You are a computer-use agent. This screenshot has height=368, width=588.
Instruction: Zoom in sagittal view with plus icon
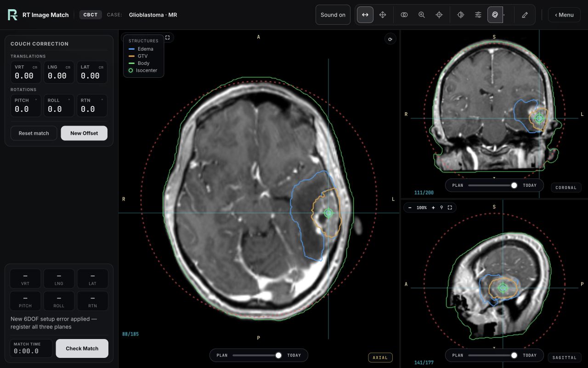pyautogui.click(x=433, y=207)
